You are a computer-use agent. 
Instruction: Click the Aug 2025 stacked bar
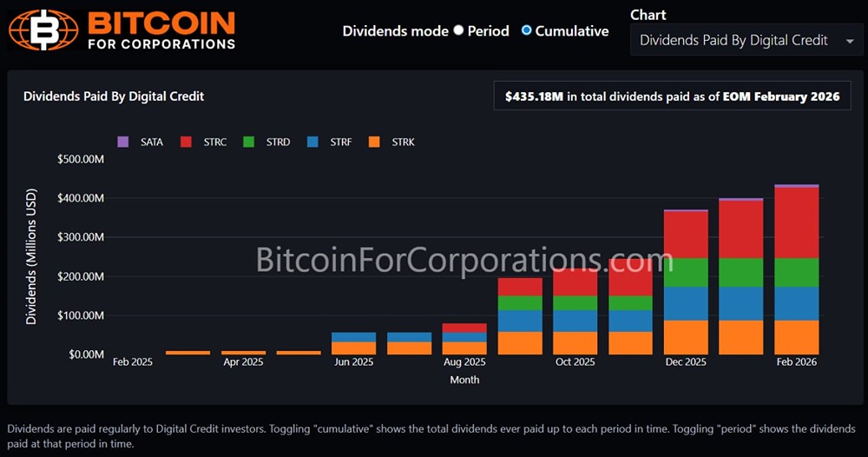(464, 339)
